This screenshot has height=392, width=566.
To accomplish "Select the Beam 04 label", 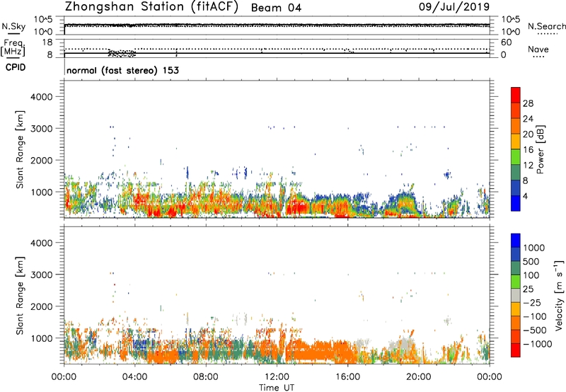I will tap(276, 8).
